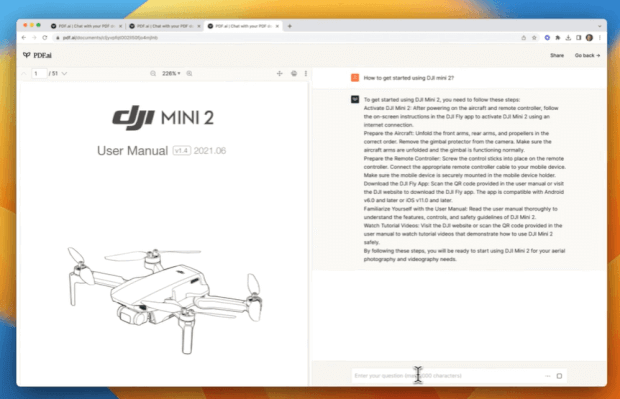Open the 226% zoom level dropdown
Viewport: 620px width, 399px height.
point(171,74)
